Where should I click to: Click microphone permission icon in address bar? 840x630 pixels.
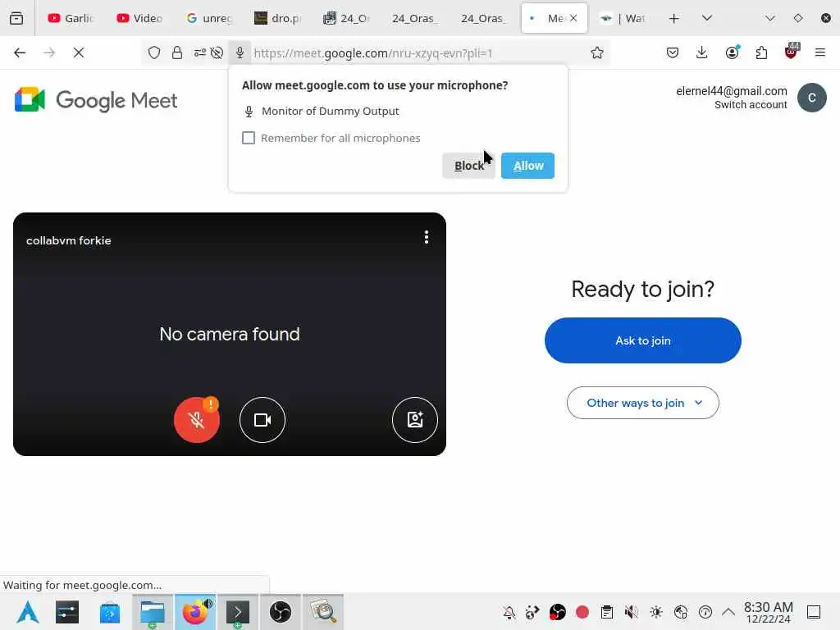click(240, 53)
